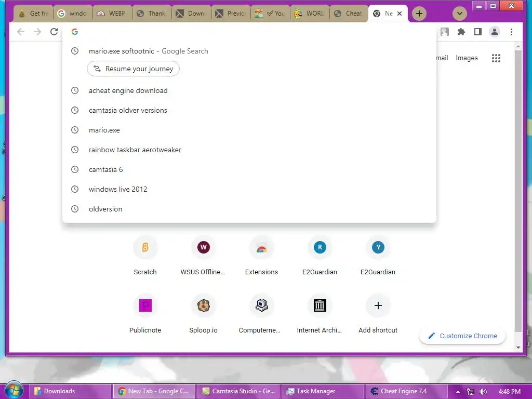Viewport: 532px width, 399px height.
Task: Switch to the Downl... tab
Action: pos(191,14)
